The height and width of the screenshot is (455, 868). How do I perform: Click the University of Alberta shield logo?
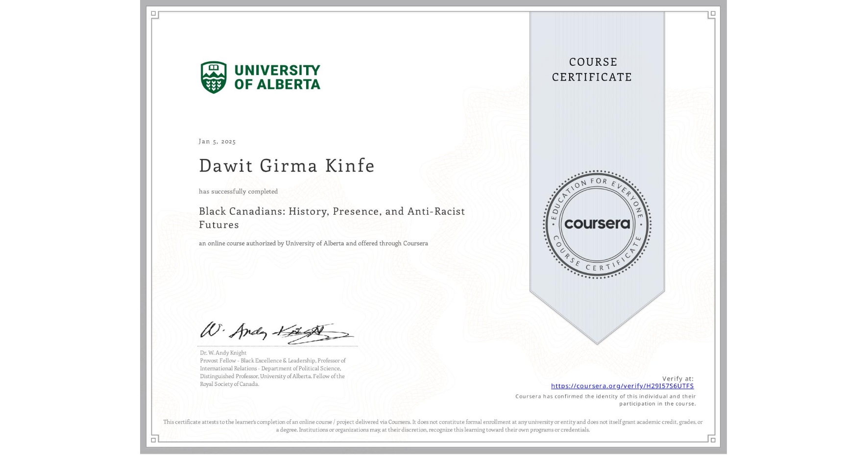(214, 77)
